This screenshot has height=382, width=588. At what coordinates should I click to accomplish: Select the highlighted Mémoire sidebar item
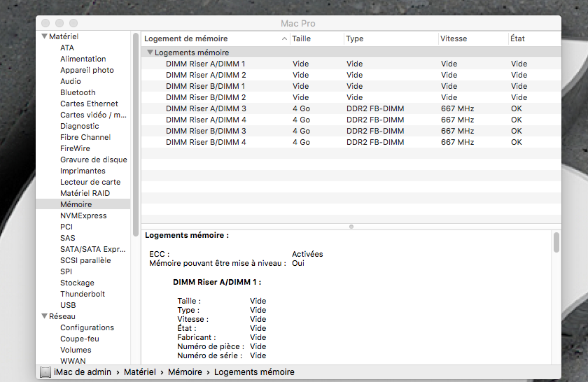click(83, 204)
